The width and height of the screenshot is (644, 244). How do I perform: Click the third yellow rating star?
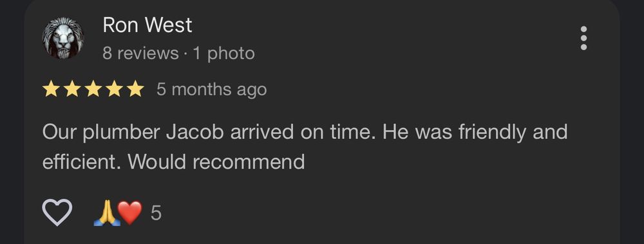pyautogui.click(x=93, y=89)
